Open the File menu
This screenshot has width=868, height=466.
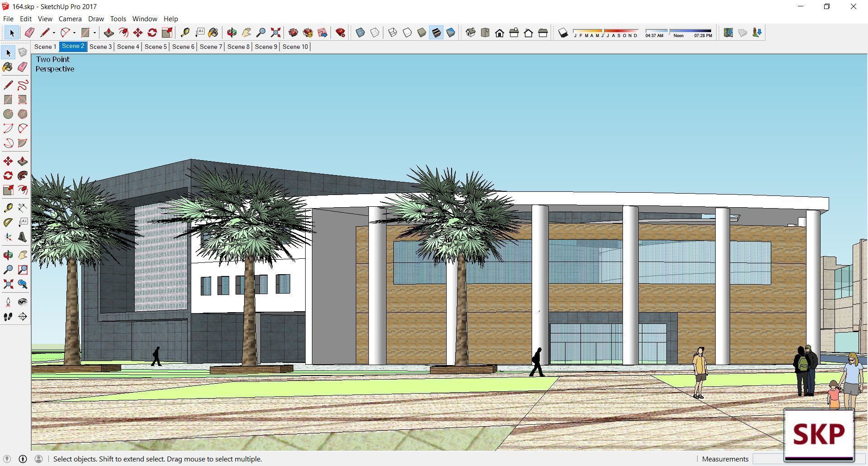pos(8,19)
